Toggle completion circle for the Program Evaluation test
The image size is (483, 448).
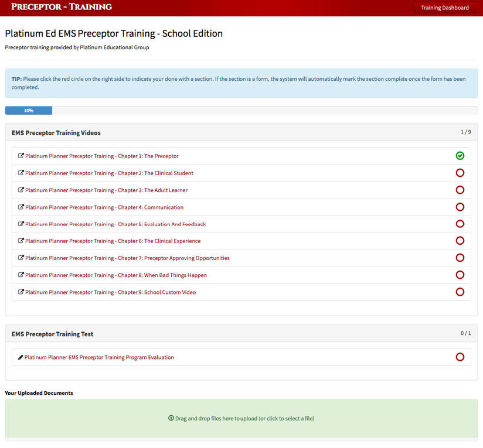(x=460, y=357)
